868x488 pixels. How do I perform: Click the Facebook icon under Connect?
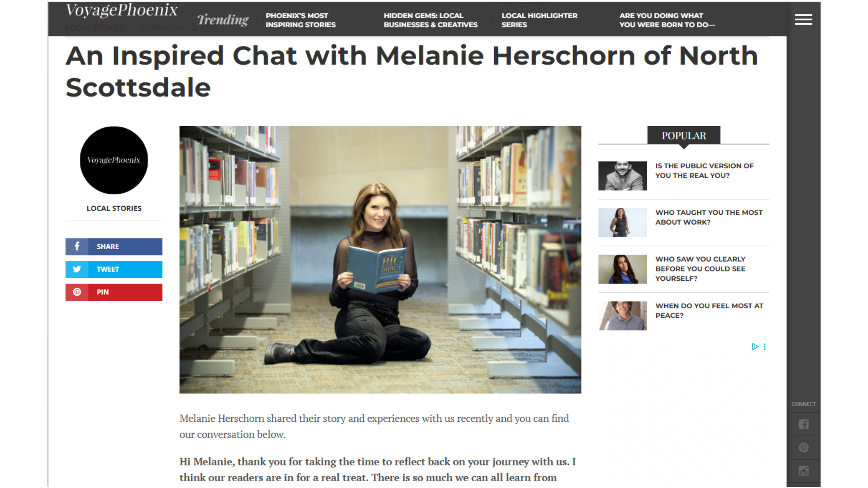click(804, 424)
